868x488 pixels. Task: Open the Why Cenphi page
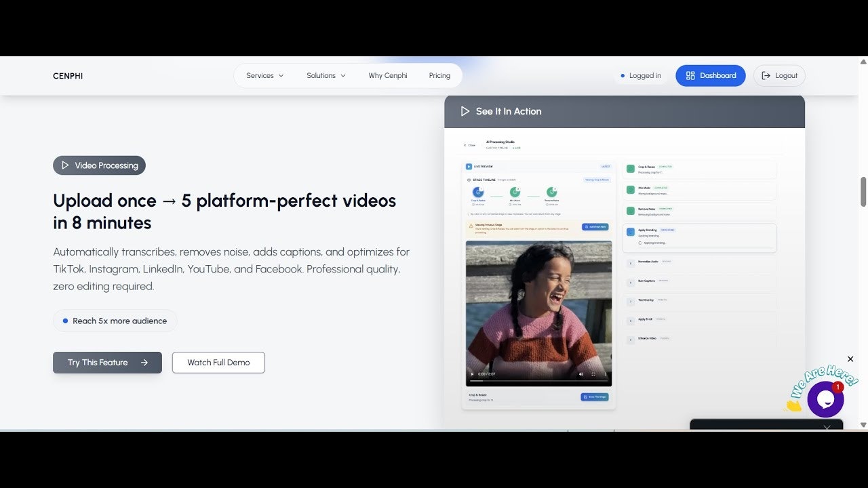click(388, 76)
